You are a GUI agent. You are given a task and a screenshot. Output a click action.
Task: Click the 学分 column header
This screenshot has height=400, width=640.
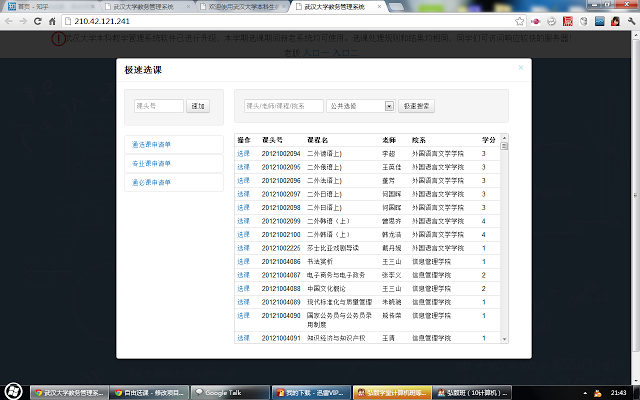click(x=489, y=140)
